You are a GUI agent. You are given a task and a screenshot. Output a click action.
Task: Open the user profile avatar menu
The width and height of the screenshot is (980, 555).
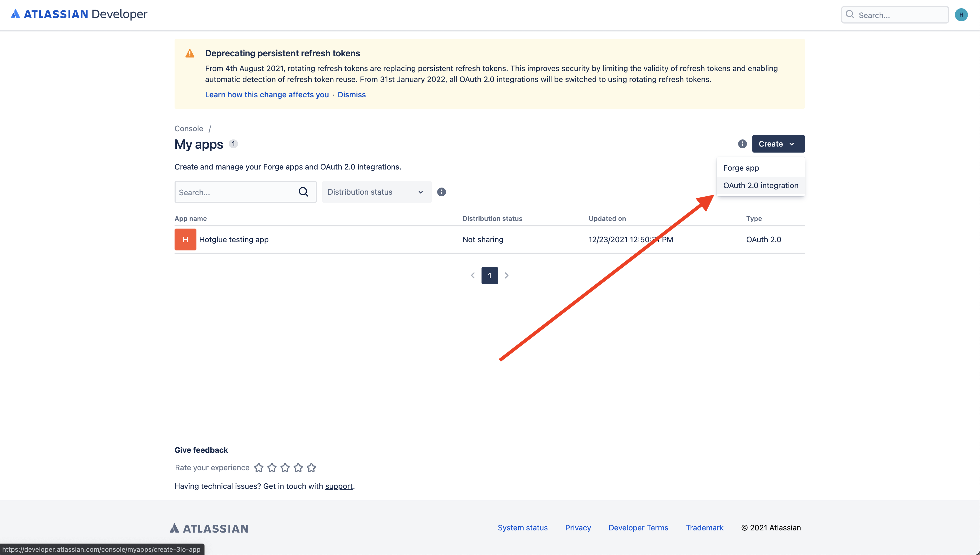[961, 15]
